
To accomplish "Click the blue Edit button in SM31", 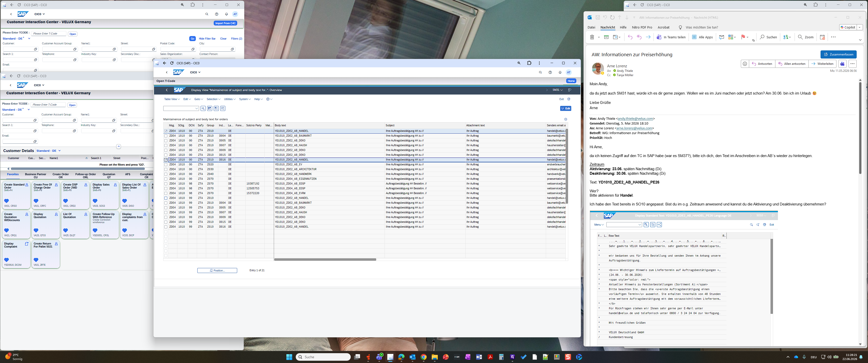I will tap(566, 108).
